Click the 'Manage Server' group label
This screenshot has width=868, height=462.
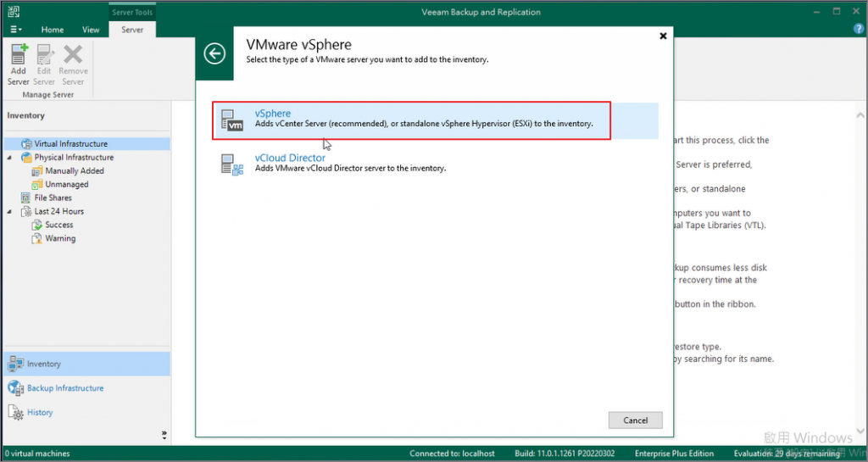click(47, 95)
